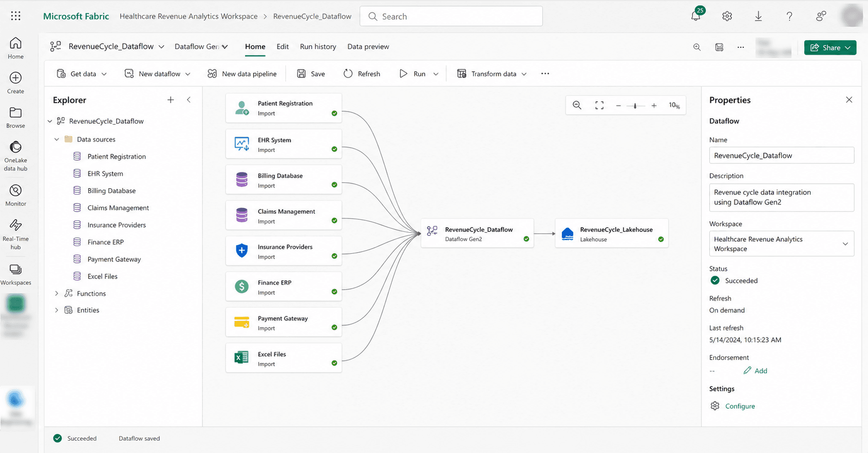Screen dimensions: 868x453
Task: Select the Excel Files import node
Action: pyautogui.click(x=284, y=358)
